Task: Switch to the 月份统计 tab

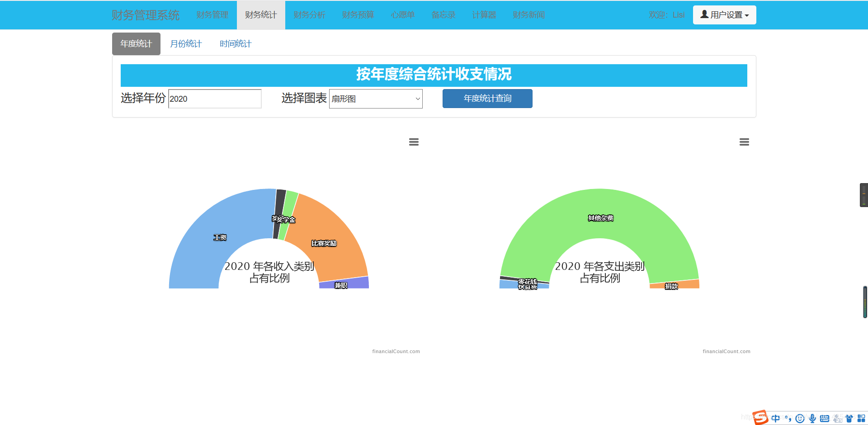Action: pyautogui.click(x=186, y=43)
